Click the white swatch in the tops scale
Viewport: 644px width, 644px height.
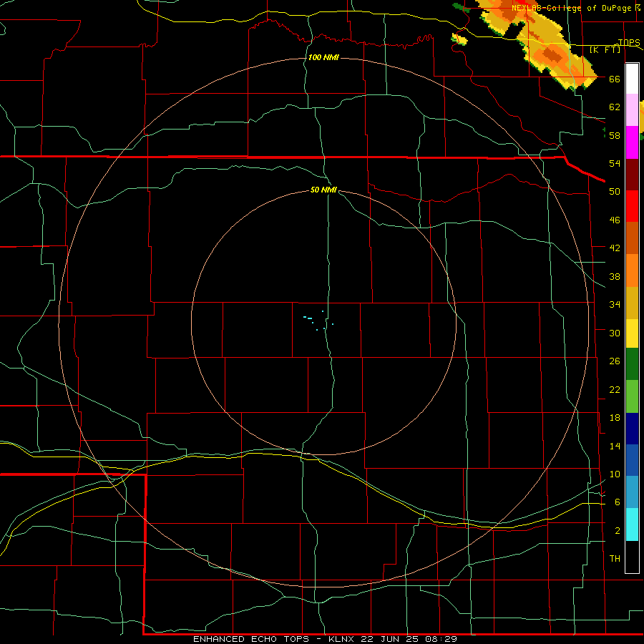[632, 79]
